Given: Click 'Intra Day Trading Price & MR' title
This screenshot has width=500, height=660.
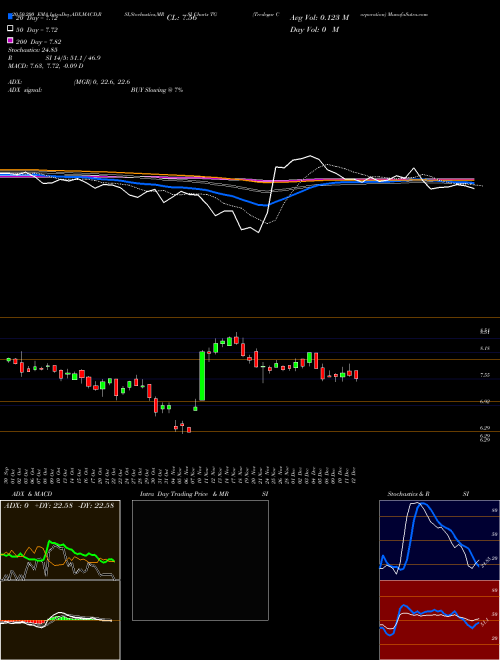Looking at the screenshot, I should click(x=184, y=494).
